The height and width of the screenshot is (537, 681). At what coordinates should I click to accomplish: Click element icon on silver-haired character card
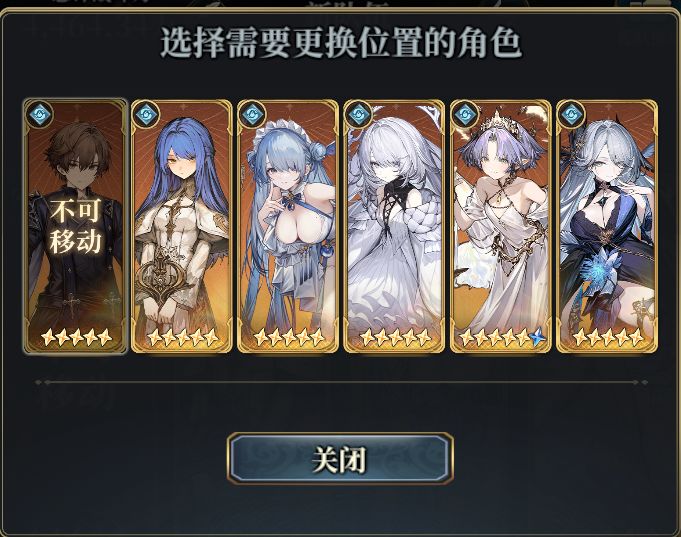(572, 115)
